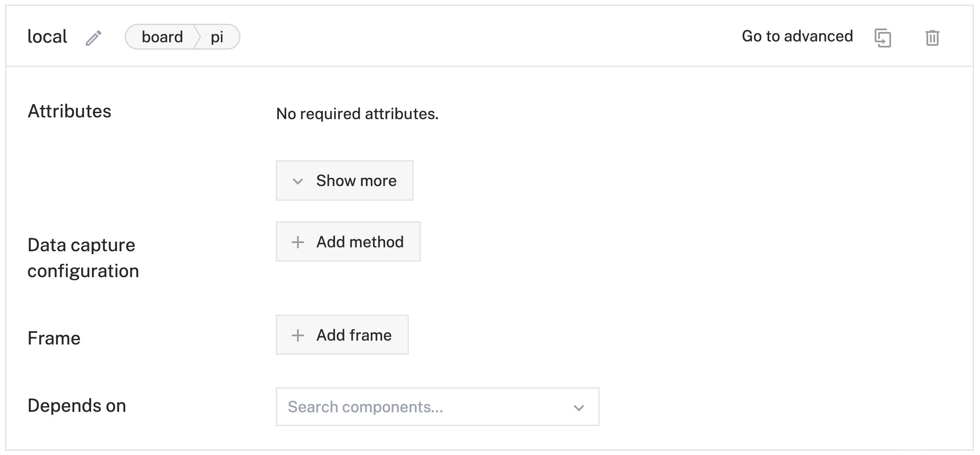The image size is (980, 455).
Task: Click the chevron icon beside Show more
Action: (298, 181)
